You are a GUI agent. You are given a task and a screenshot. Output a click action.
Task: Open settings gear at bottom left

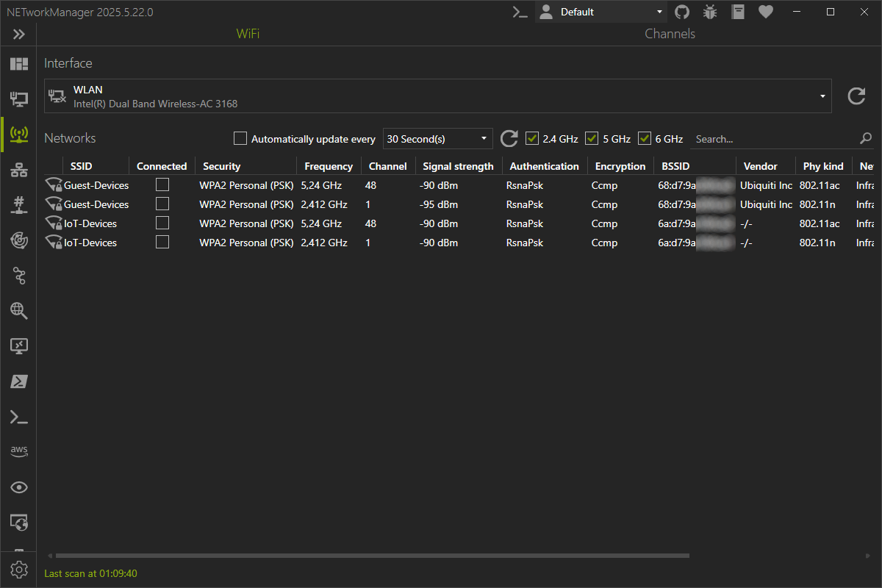[x=18, y=569]
